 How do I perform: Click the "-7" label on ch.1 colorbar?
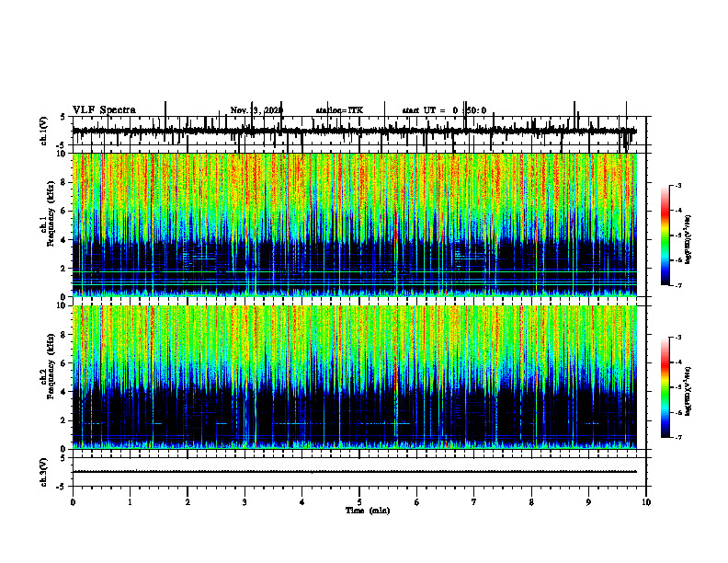[678, 285]
